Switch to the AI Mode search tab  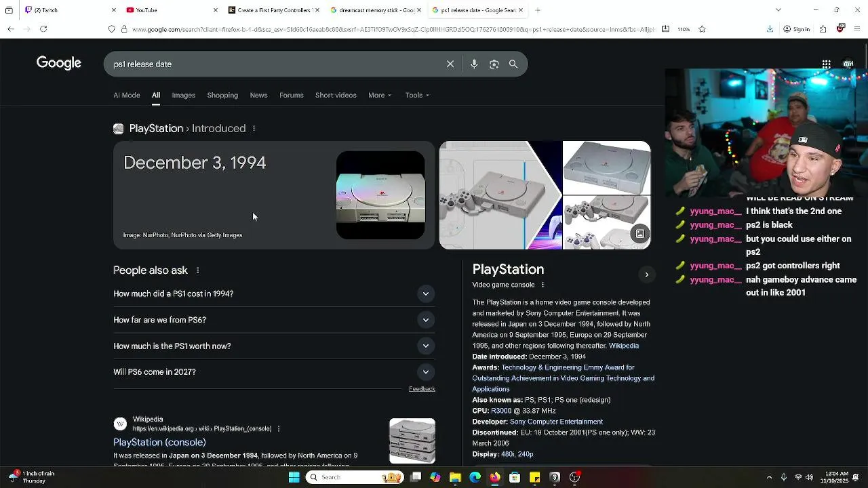point(127,95)
